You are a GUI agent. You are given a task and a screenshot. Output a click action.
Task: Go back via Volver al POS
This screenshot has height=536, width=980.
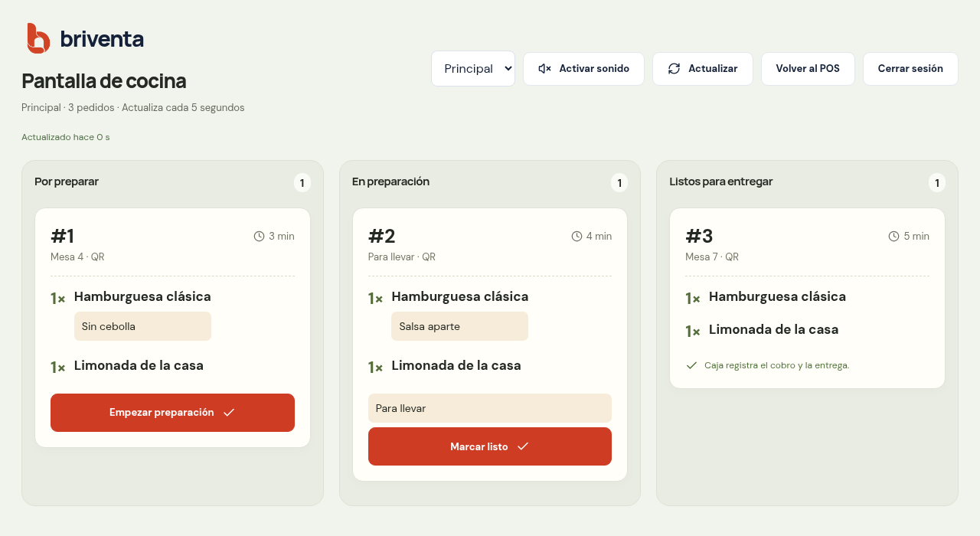pos(808,69)
